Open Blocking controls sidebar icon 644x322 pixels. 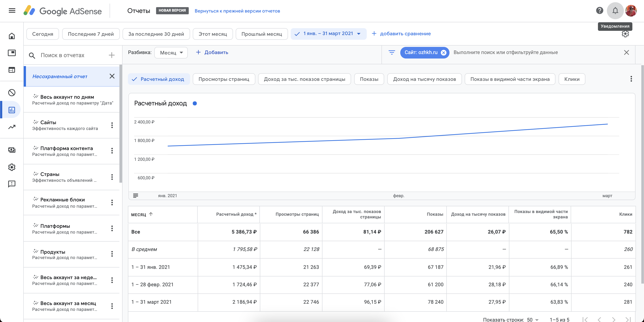(12, 93)
